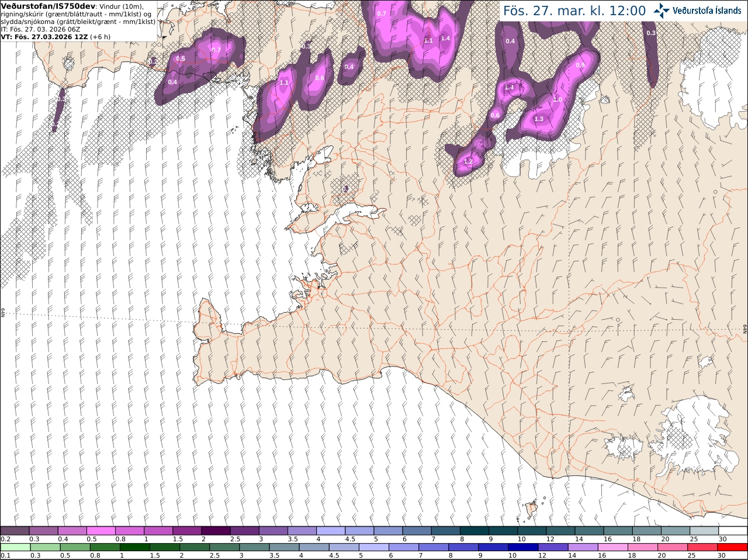Click the 0.9 precipitation value label
This screenshot has width=748, height=560.
coord(580,65)
